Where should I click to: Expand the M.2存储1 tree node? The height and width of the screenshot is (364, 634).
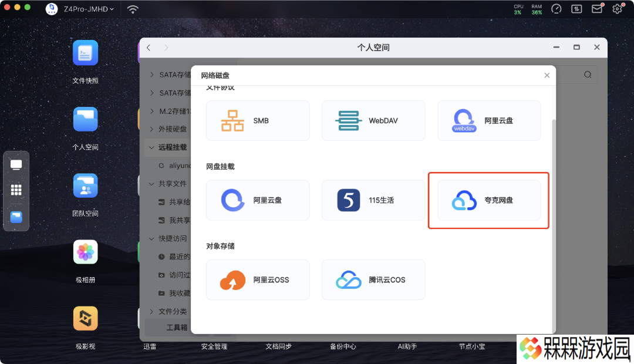(x=151, y=111)
